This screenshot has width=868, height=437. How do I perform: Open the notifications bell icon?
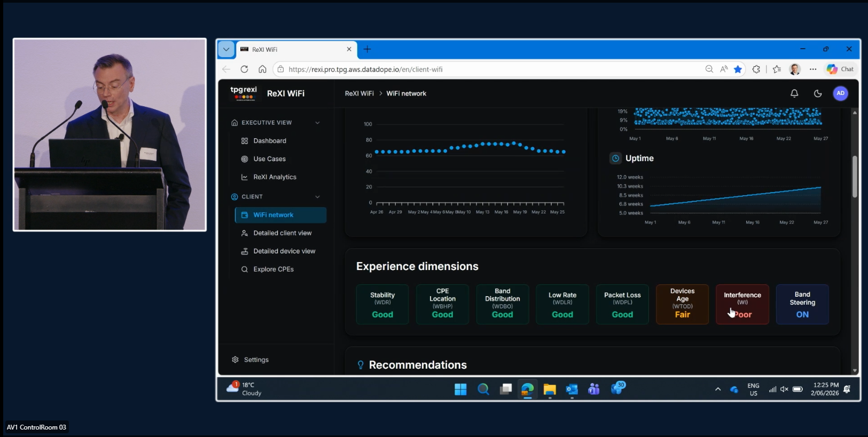[x=794, y=93]
